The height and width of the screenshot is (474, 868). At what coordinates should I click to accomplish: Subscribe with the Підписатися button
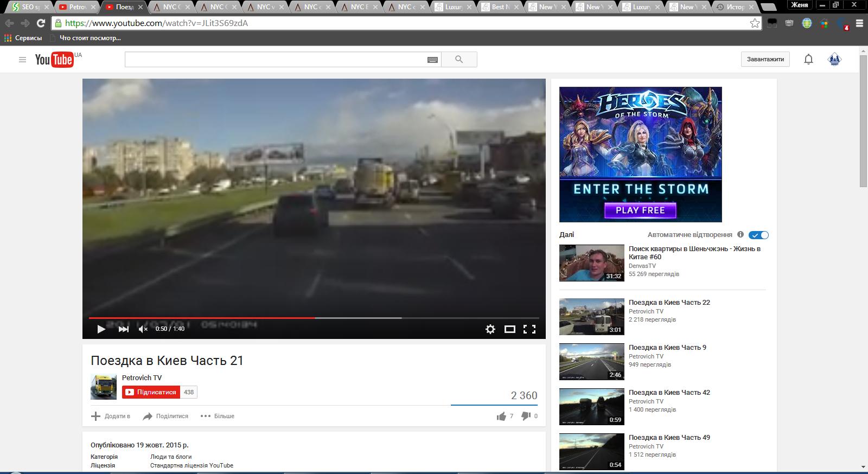click(x=151, y=392)
